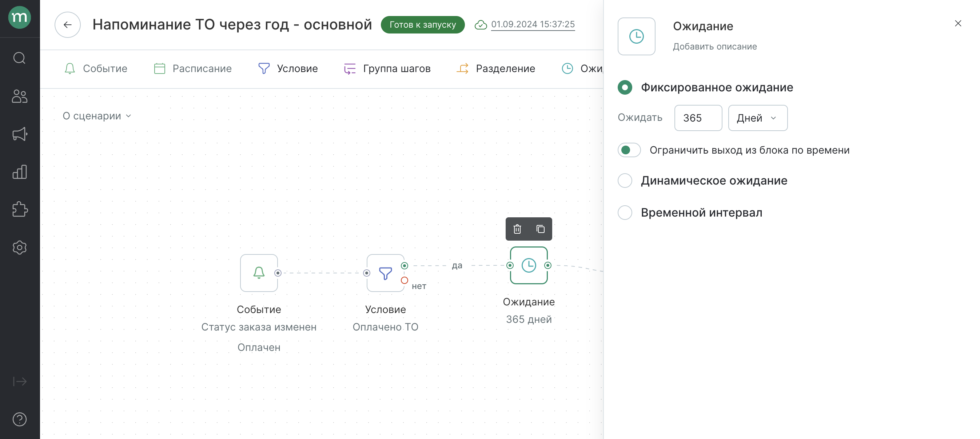Open the help question mark icon

(x=19, y=420)
